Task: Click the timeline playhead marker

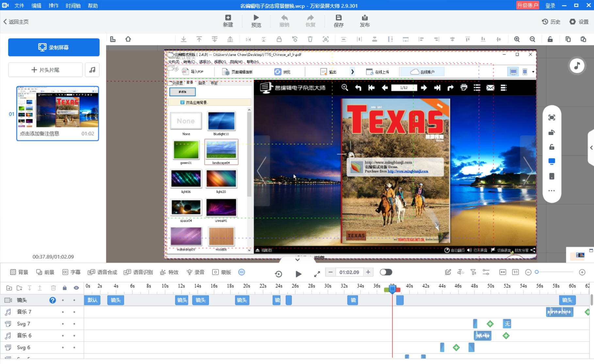Action: tap(392, 289)
